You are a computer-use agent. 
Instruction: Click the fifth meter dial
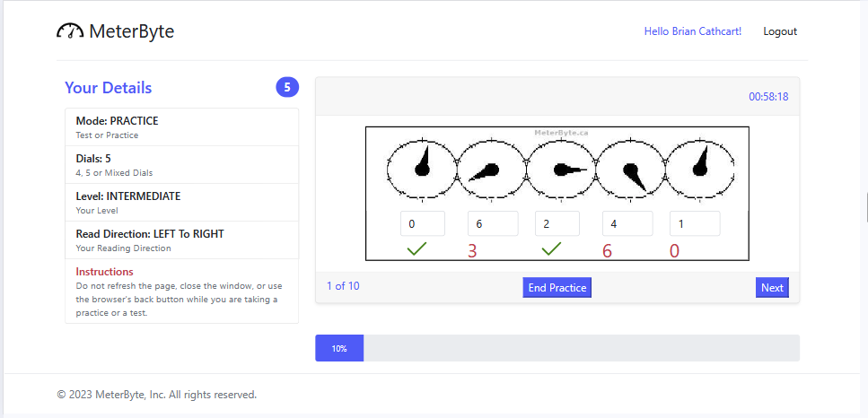point(699,168)
